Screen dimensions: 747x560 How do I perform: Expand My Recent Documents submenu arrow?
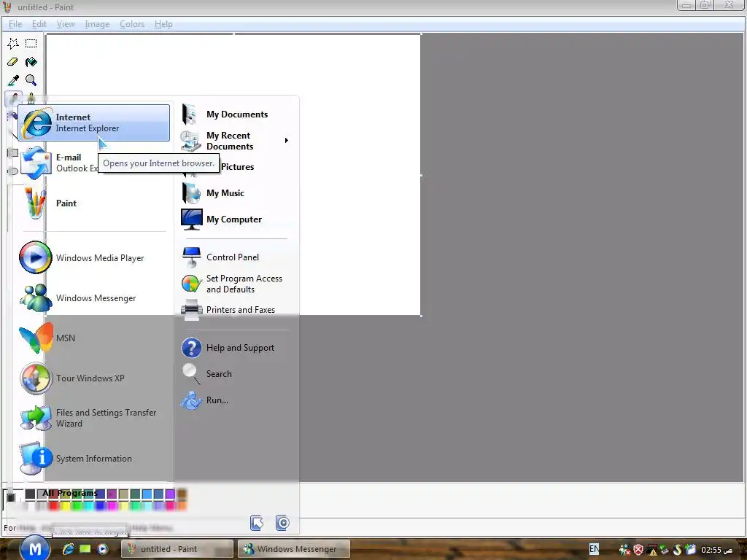click(x=286, y=141)
